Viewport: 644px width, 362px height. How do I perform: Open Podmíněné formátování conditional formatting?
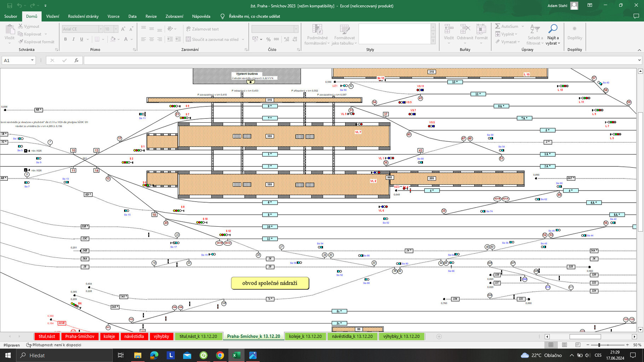tap(317, 34)
